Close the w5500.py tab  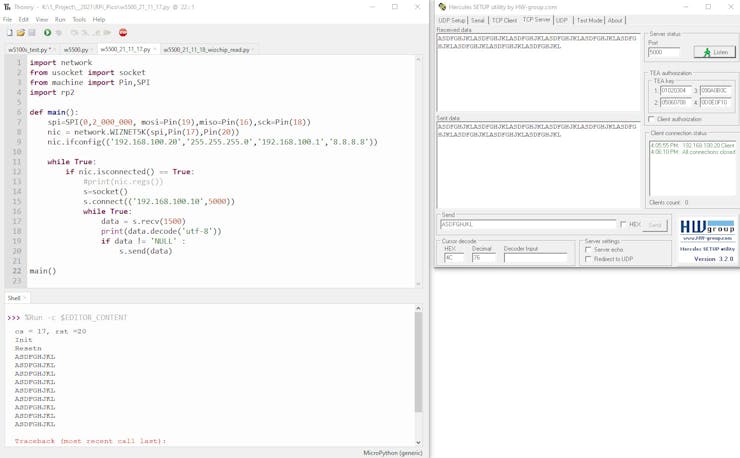(x=93, y=49)
